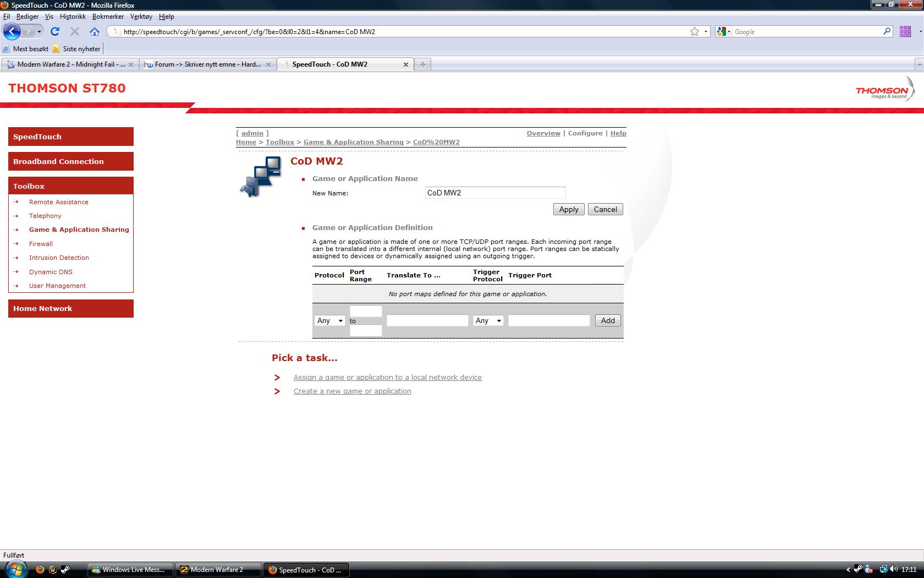The height and width of the screenshot is (578, 924).
Task: Go to Home breadcrumb link
Action: coord(246,142)
